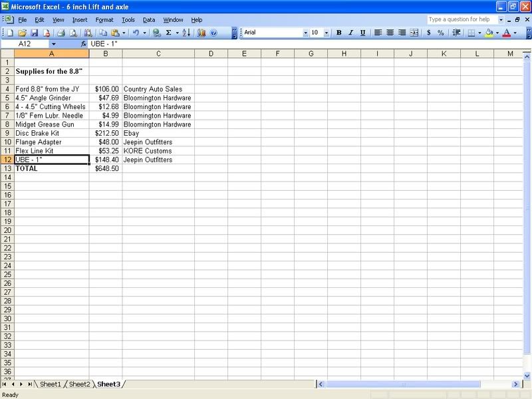Click first sheet tab navigation arrow
The width and height of the screenshot is (532, 399).
pos(5,384)
